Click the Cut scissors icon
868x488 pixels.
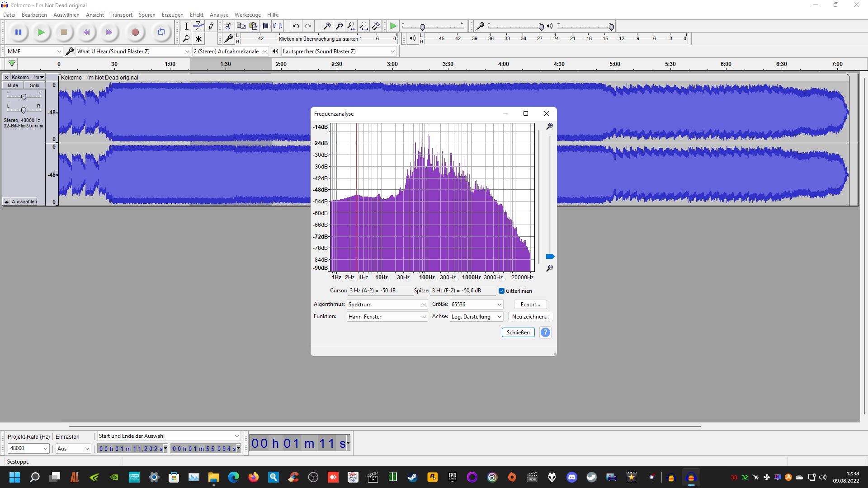pyautogui.click(x=228, y=26)
